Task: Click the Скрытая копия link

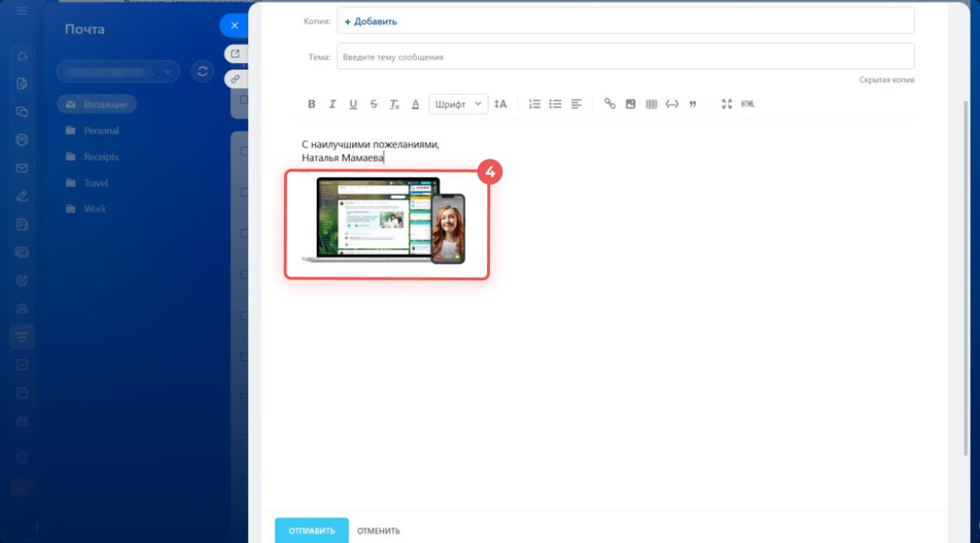Action: 886,80
